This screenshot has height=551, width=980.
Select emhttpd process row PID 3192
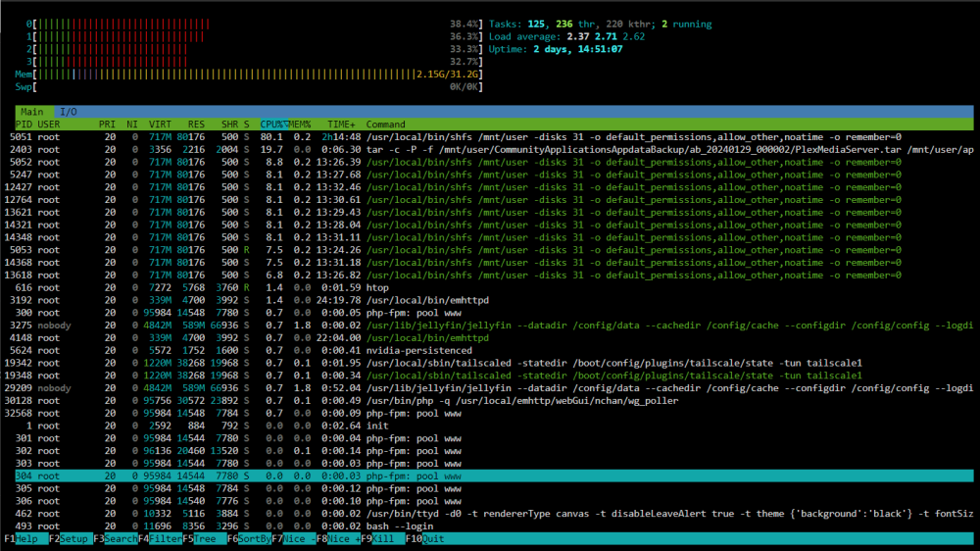pos(490,300)
